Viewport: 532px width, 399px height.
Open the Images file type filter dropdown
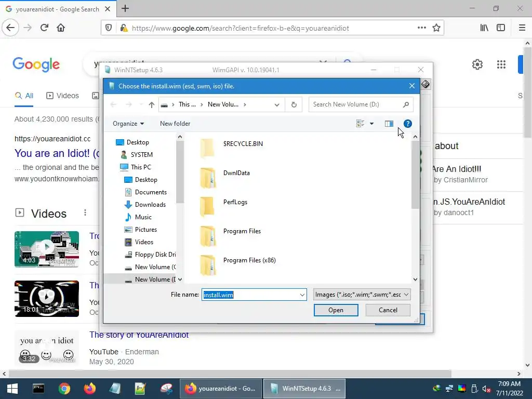point(362,295)
